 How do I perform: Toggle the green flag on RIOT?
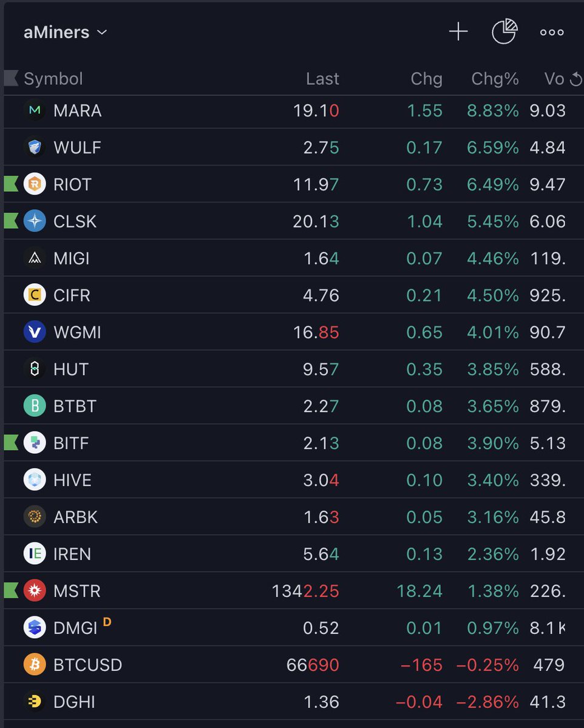tap(11, 184)
